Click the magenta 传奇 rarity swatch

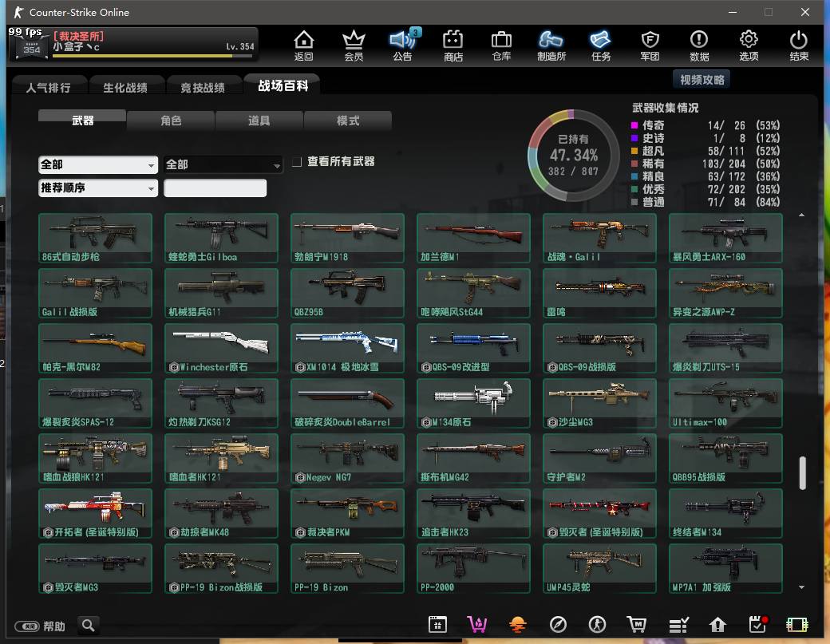click(634, 125)
